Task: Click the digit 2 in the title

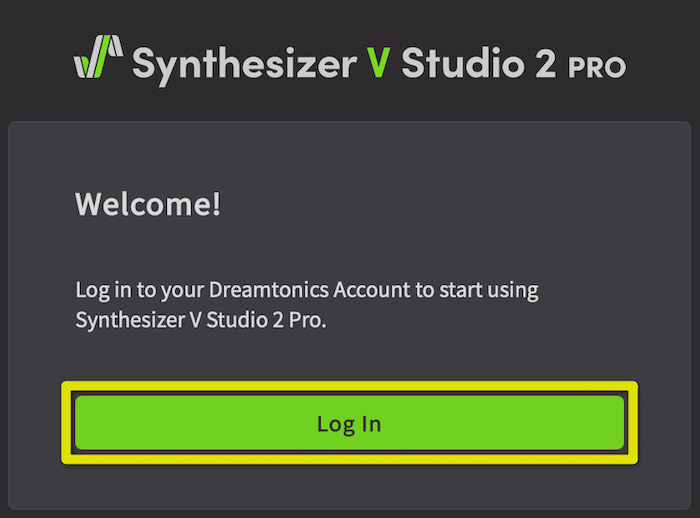Action: 546,63
